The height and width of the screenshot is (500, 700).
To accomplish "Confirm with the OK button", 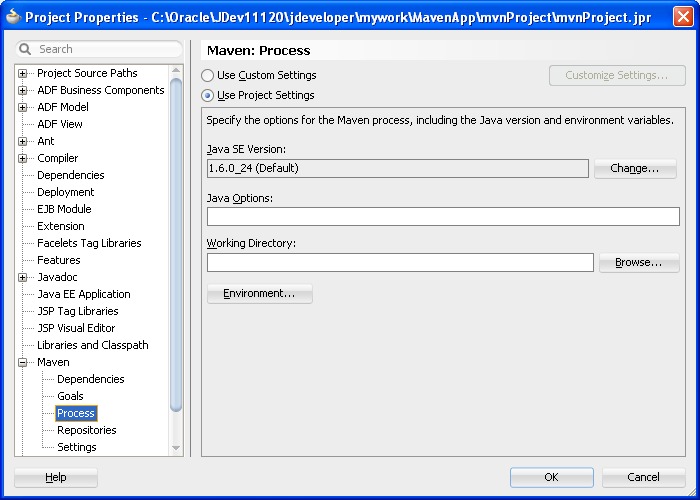I will [551, 478].
